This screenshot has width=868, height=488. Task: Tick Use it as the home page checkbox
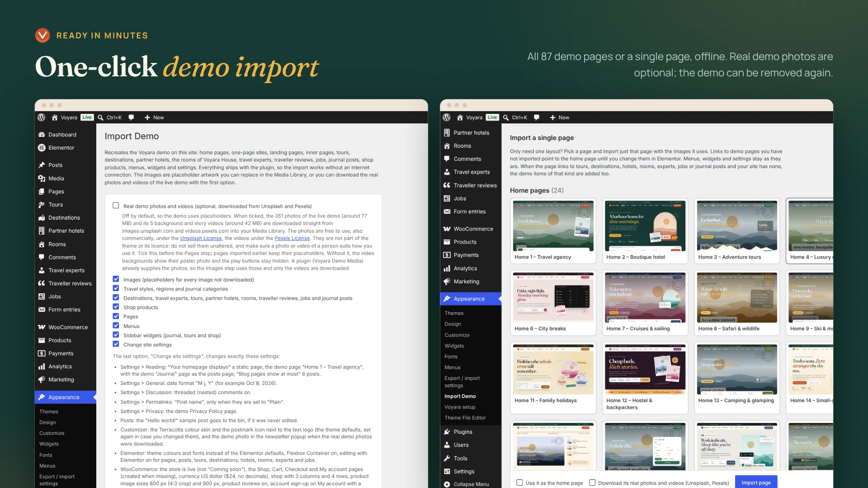[519, 483]
